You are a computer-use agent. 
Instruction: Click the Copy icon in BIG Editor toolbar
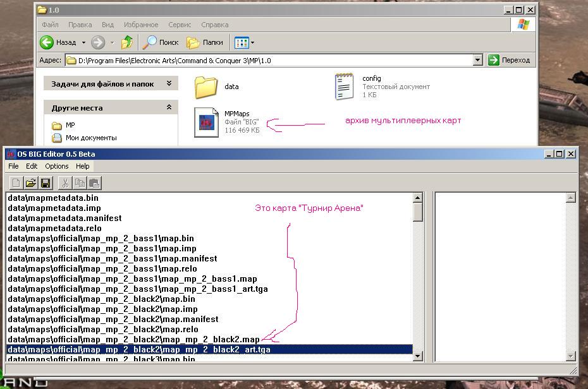point(80,183)
